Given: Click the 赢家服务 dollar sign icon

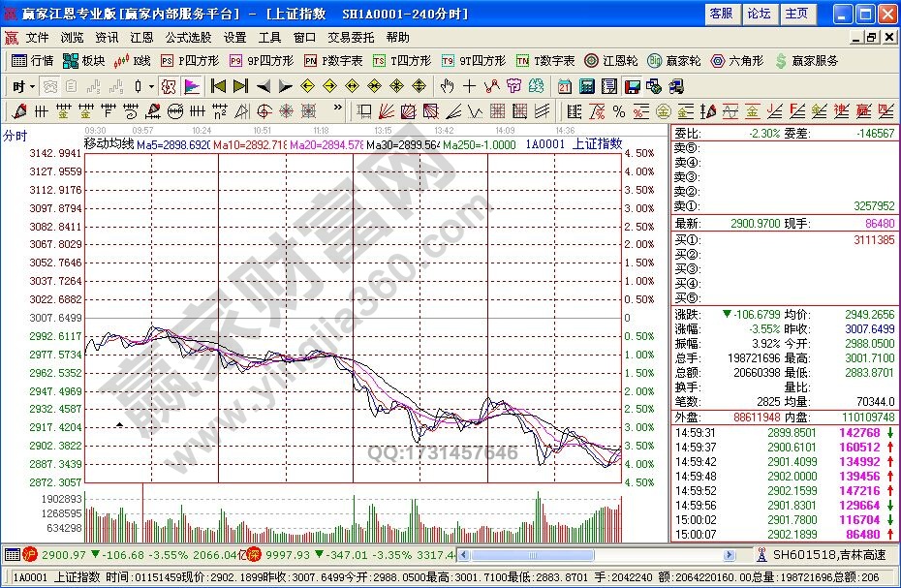Looking at the screenshot, I should 780,61.
